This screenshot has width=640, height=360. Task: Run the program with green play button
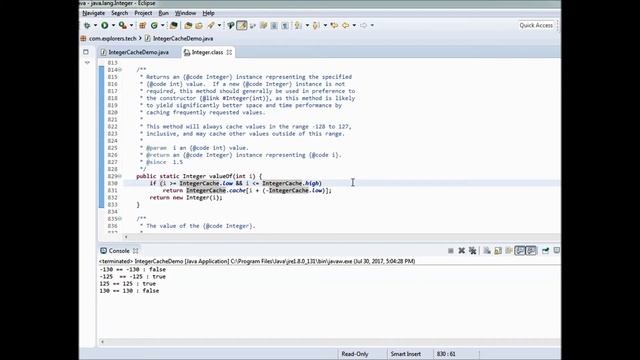click(105, 25)
